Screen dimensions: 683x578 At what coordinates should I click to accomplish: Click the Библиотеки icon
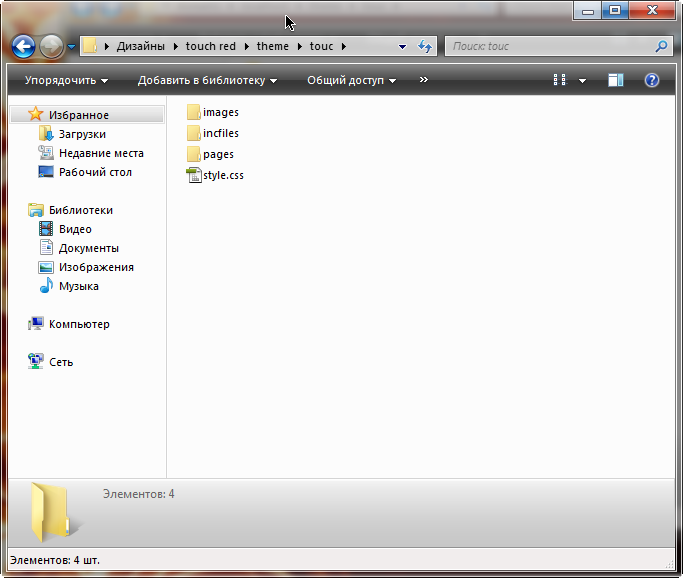point(36,210)
